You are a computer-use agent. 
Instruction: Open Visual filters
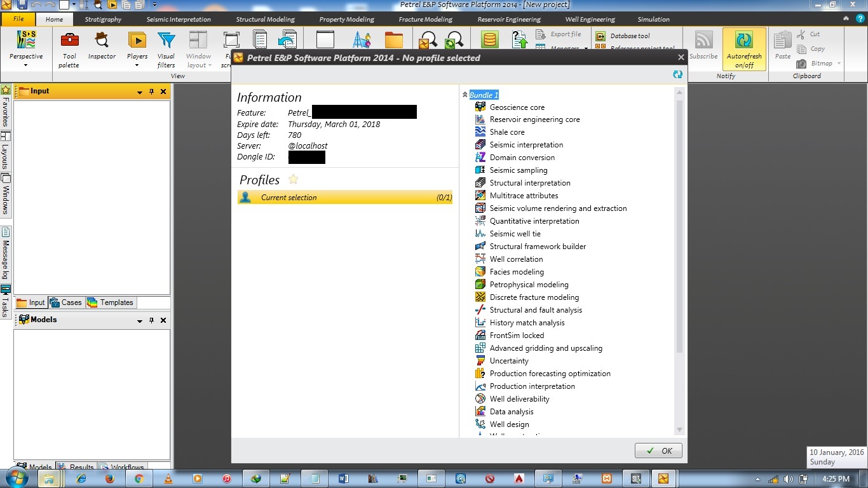click(x=166, y=50)
